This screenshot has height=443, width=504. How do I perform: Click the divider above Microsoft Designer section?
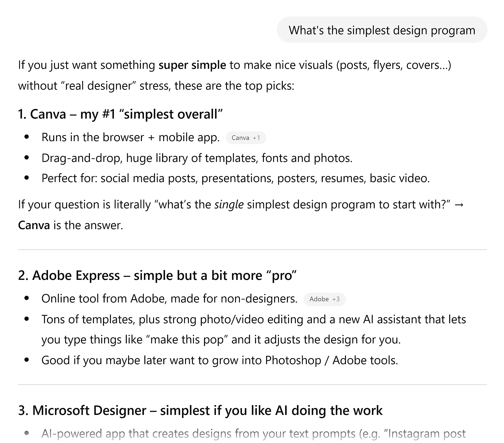click(252, 385)
